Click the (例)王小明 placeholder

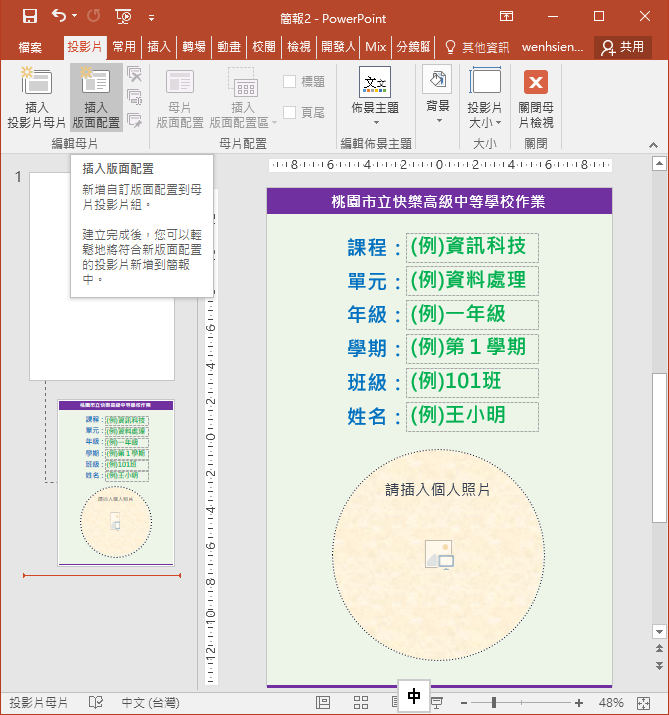[x=472, y=417]
